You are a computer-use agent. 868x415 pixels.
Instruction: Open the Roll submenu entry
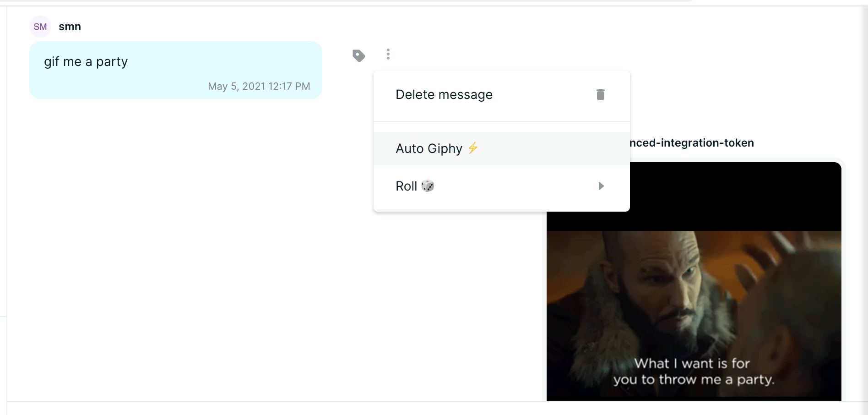click(502, 186)
